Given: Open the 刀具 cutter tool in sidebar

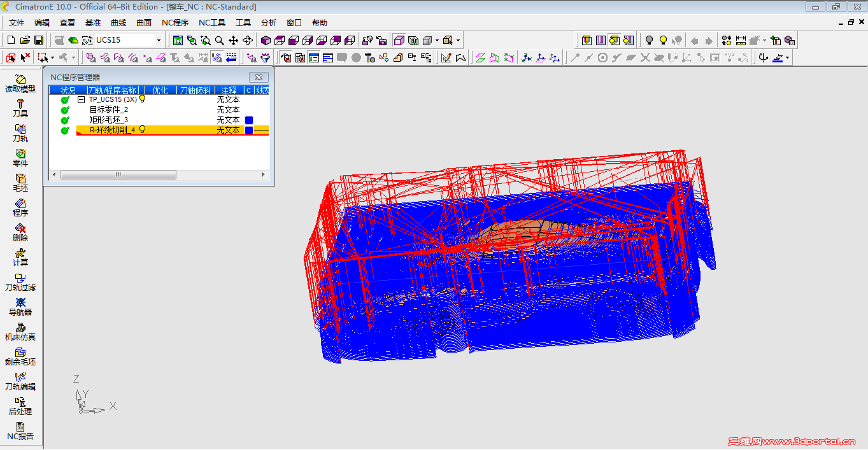Looking at the screenshot, I should coord(20,109).
